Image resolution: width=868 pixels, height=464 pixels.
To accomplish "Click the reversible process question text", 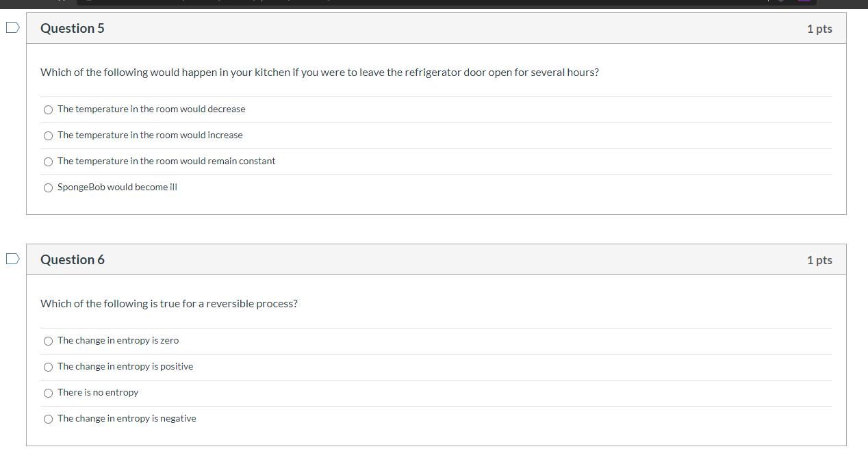I will pyautogui.click(x=169, y=304).
